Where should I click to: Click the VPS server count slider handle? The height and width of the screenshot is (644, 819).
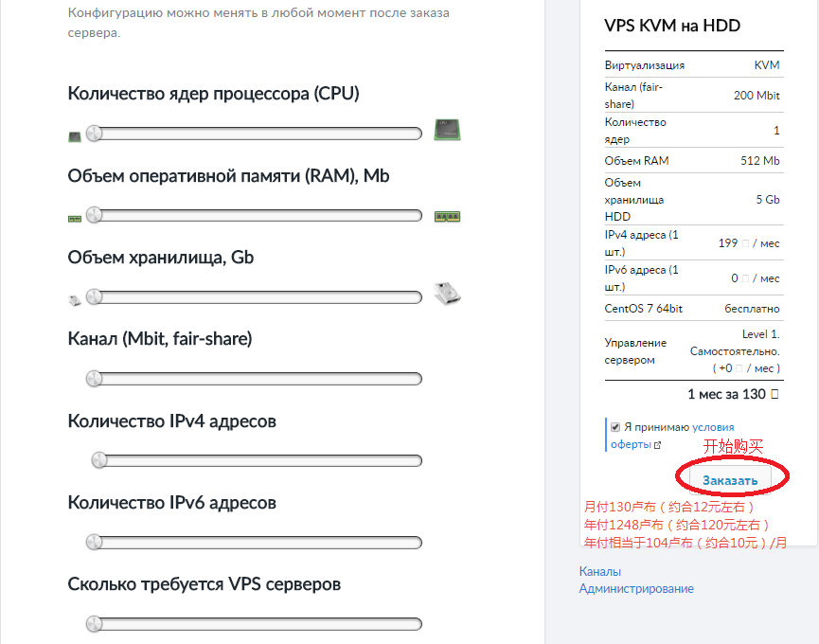pos(94,623)
